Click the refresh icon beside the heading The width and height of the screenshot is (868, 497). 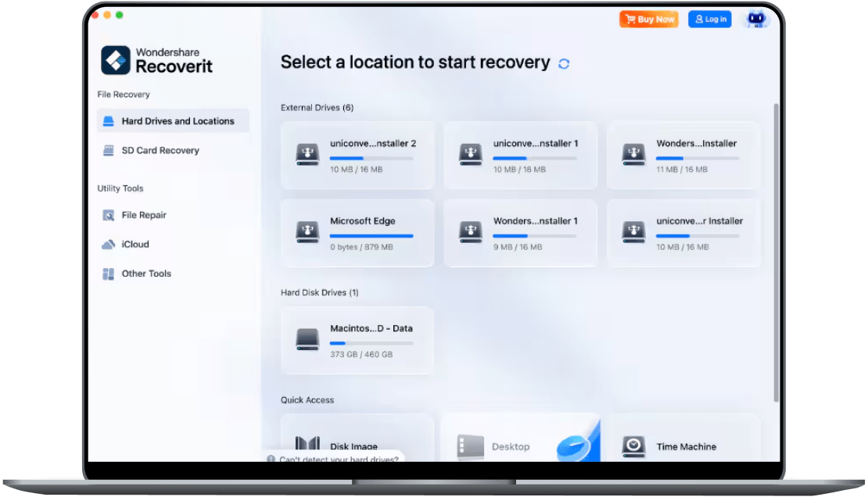click(564, 64)
